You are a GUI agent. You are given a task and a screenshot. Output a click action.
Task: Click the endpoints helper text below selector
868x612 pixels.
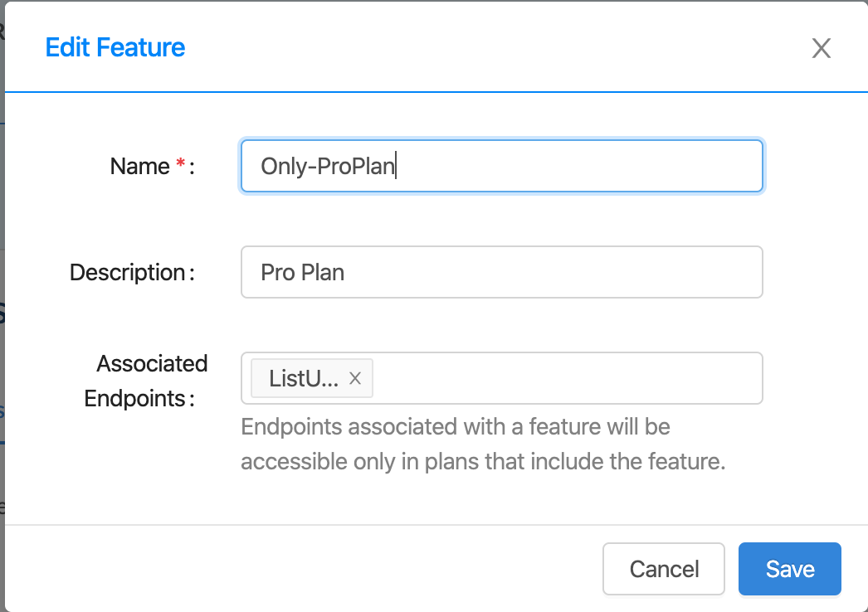pos(483,444)
